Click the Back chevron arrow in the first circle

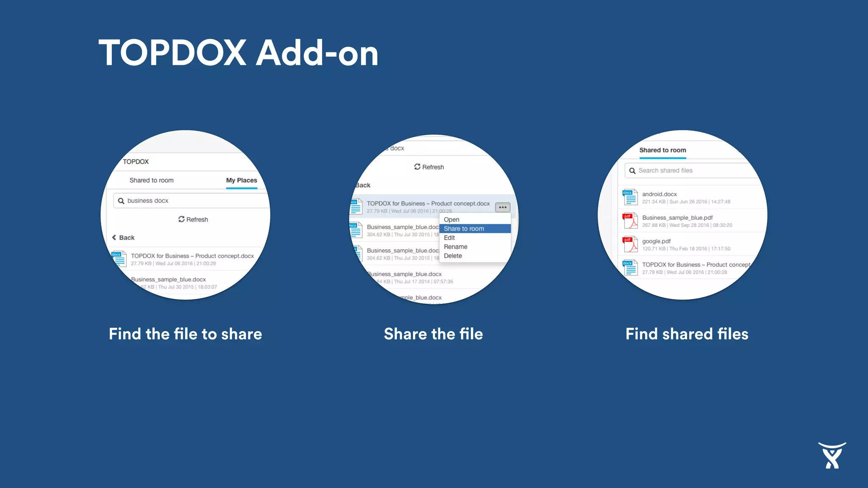pyautogui.click(x=114, y=238)
